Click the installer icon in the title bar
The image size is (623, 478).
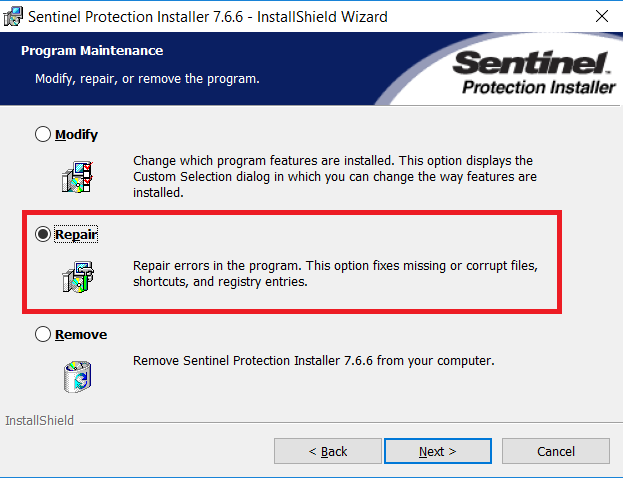click(x=15, y=16)
